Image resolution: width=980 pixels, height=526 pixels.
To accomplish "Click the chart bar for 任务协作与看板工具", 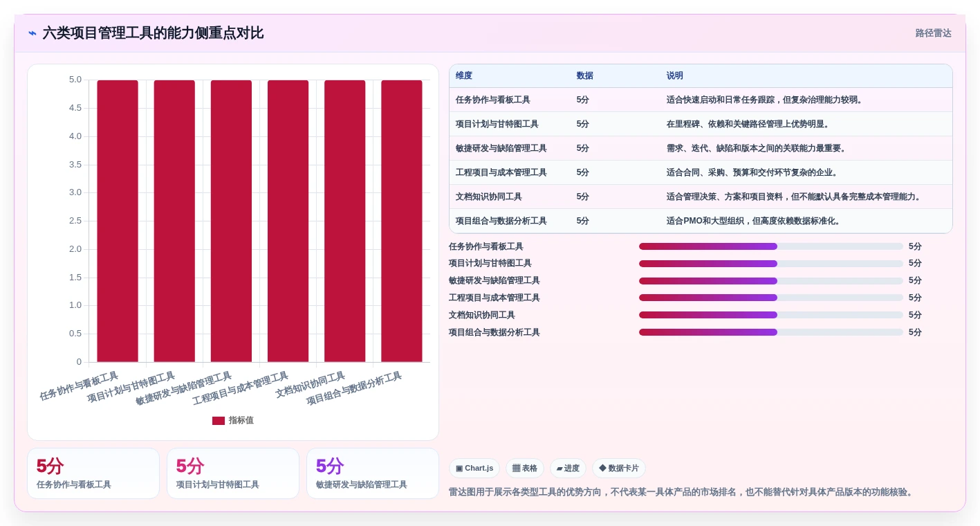I will [x=118, y=221].
